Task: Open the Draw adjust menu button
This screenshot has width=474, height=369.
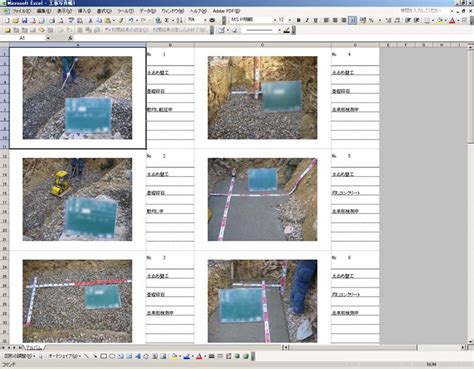Action: [19, 356]
